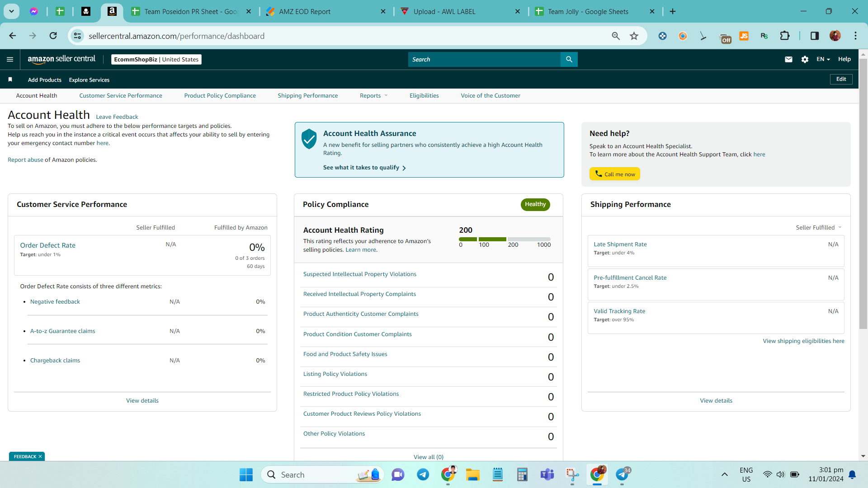Open the Shipping Performance menu item
The height and width of the screenshot is (488, 868).
tap(308, 95)
